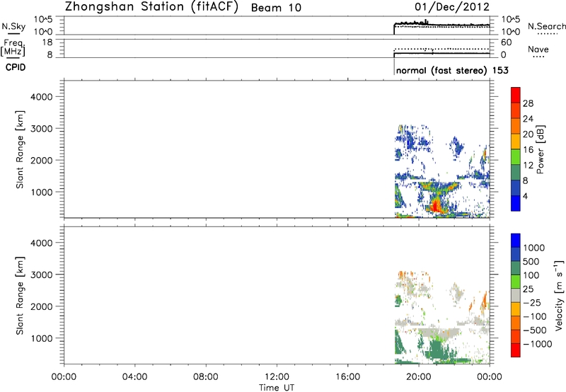Pick the Power colorbar segment between 24 and 28

pos(516,110)
